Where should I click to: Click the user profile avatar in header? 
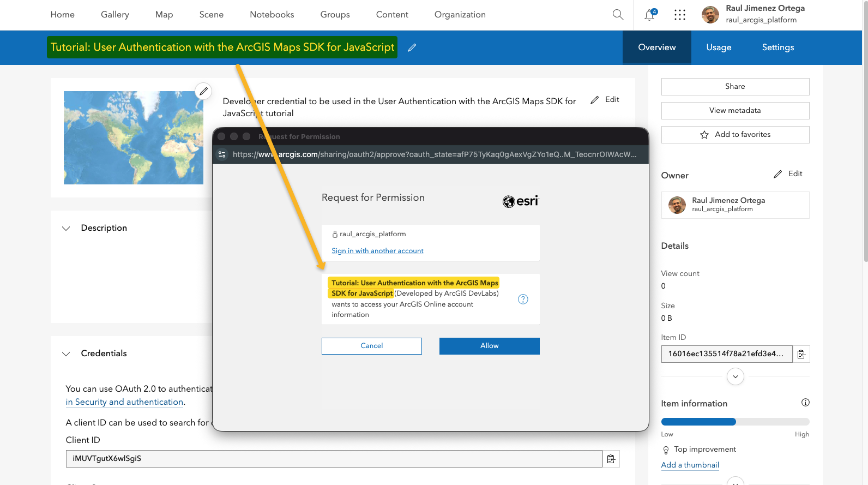[710, 15]
